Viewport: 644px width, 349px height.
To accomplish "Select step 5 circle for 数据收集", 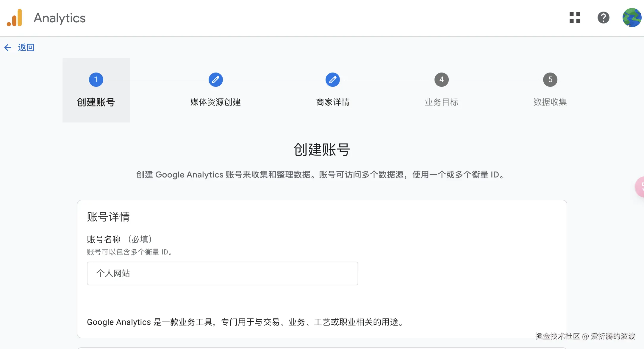I will (550, 80).
